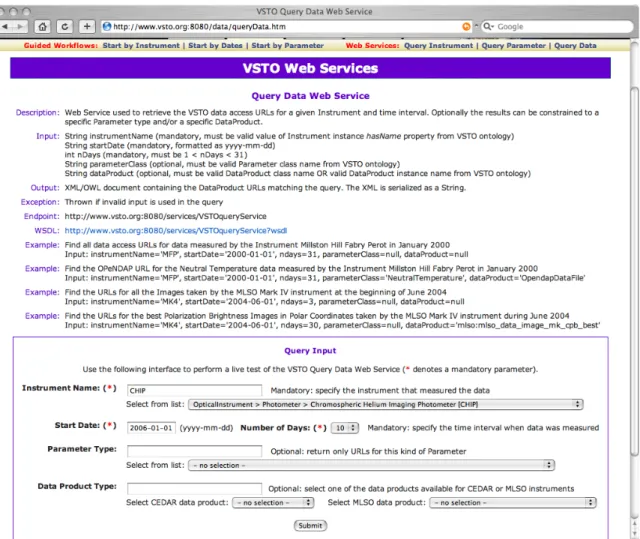Open Start by Parameter guided workflow
The width and height of the screenshot is (640, 539).
287,46
